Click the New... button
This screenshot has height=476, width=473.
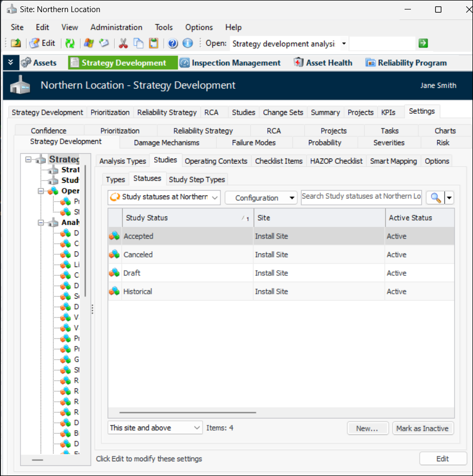[367, 429]
